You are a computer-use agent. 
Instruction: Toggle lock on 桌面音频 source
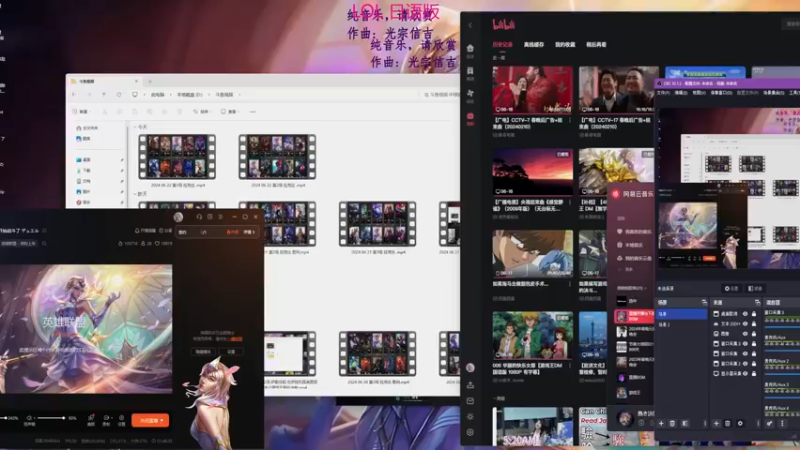point(754,314)
